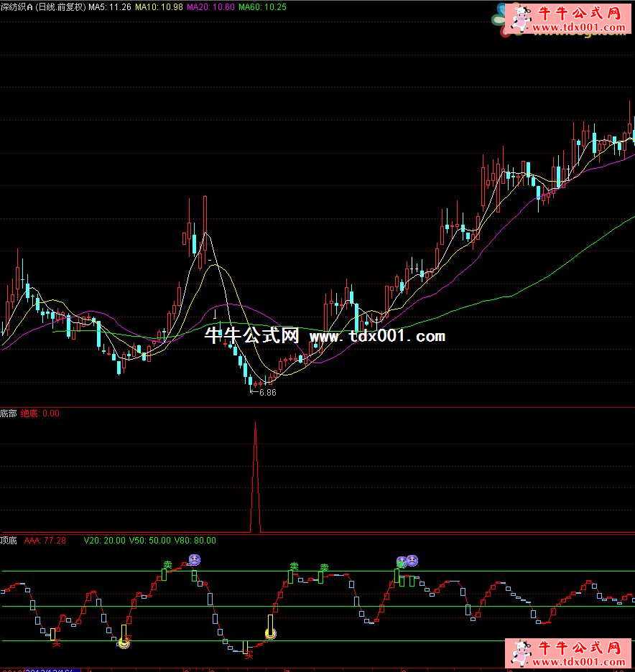The height and width of the screenshot is (672, 635).
Task: Click the right gold coin buy marker
Action: [x=271, y=633]
